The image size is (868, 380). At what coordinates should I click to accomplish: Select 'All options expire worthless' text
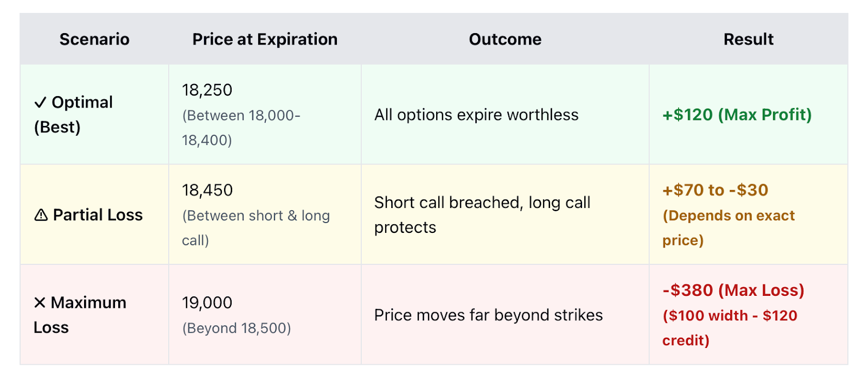(x=476, y=115)
